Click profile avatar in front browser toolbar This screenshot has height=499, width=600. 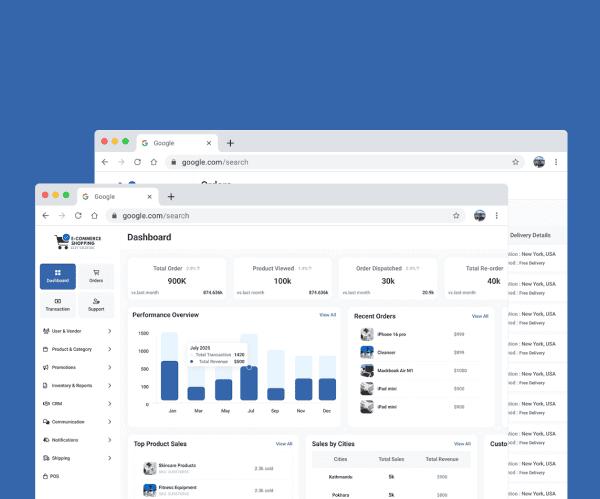(480, 215)
